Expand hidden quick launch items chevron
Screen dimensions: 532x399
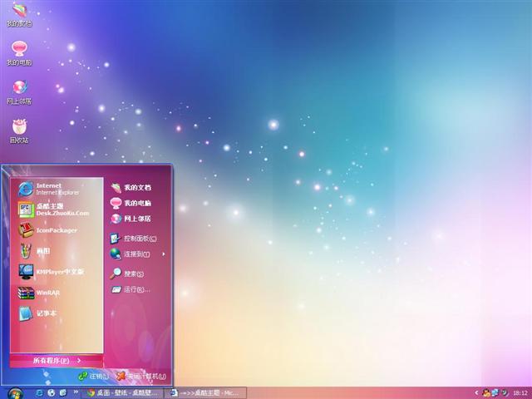click(76, 392)
